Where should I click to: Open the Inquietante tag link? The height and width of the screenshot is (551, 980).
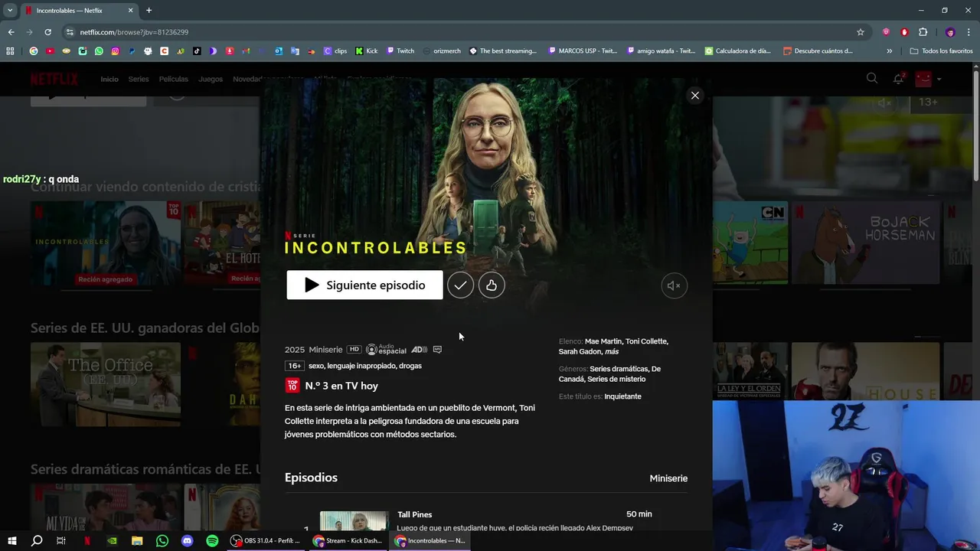622,396
